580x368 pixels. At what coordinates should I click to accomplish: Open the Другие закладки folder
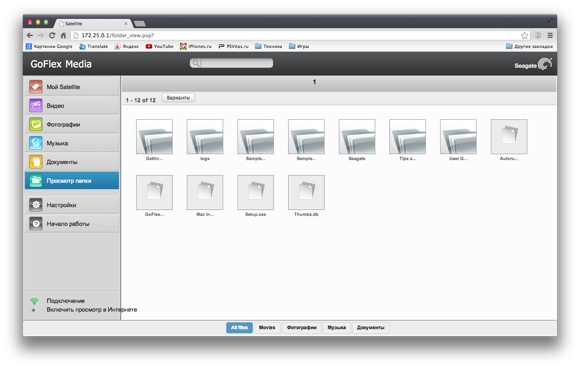(529, 46)
